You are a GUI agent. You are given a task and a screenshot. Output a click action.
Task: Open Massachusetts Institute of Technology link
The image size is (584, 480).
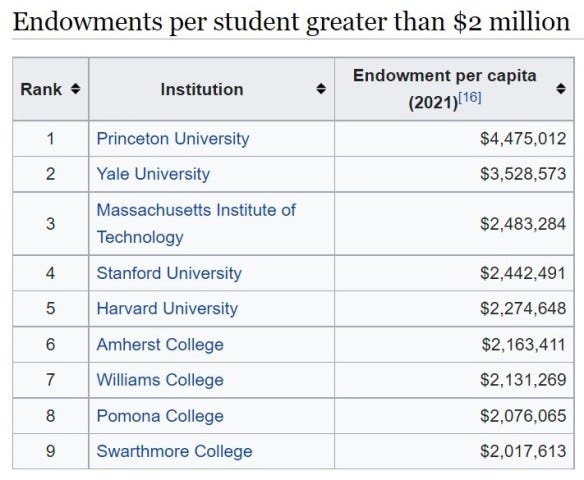tap(196, 223)
